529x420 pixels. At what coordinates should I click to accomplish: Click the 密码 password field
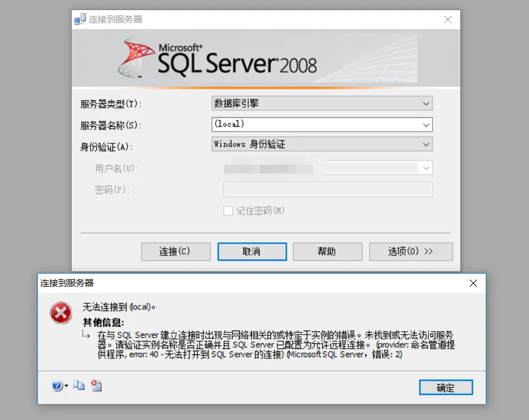[328, 190]
